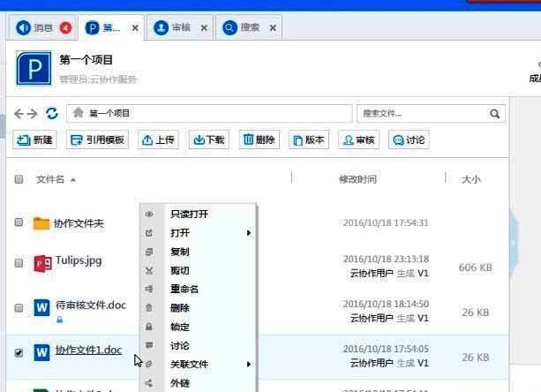Choose 重命名 from the context menu
Image resolution: width=541 pixels, height=392 pixels.
click(x=184, y=289)
